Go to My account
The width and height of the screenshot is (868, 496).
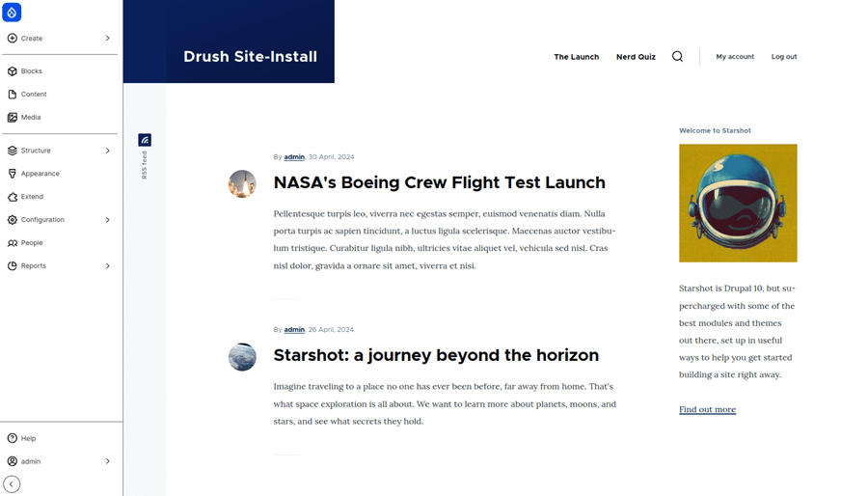coord(735,57)
